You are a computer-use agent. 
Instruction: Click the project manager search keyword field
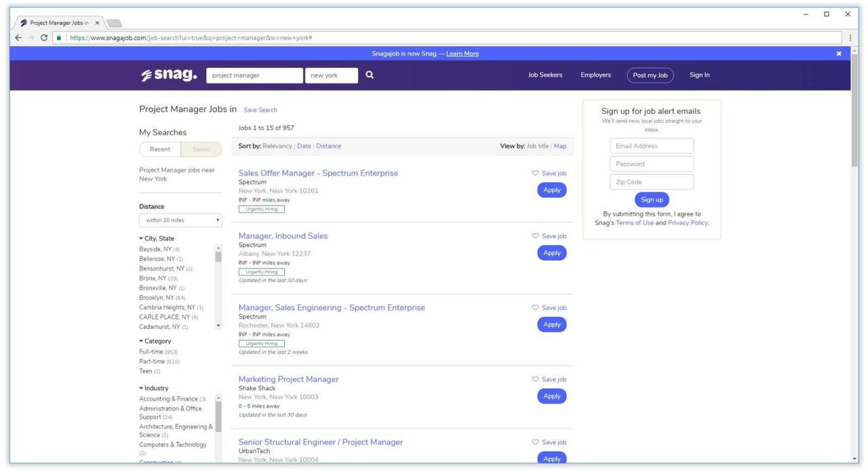point(255,75)
